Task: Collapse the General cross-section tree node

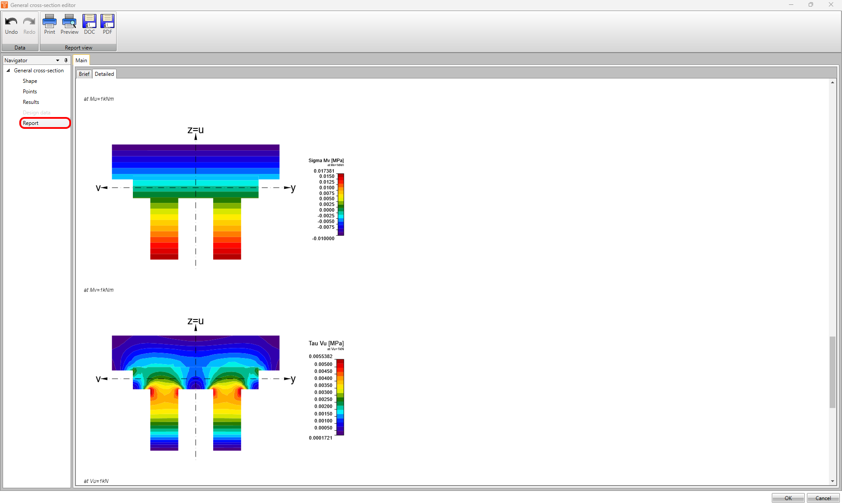Action: click(8, 71)
